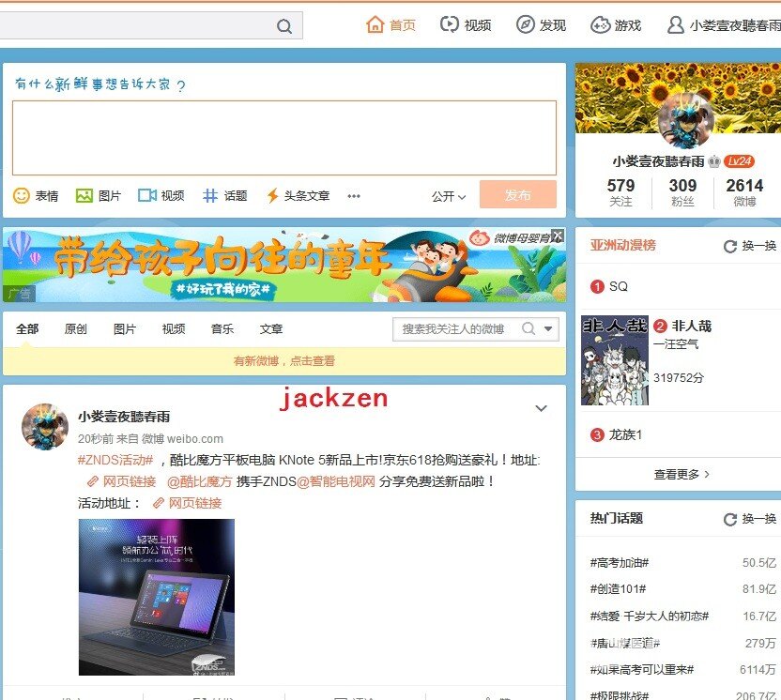This screenshot has height=700, width=781.
Task: View 579 关注 following list
Action: coord(620,192)
